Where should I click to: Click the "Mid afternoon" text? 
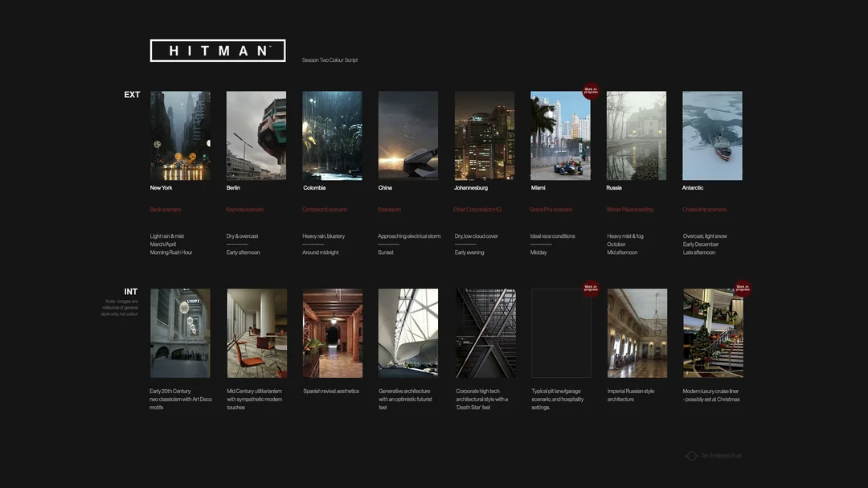pyautogui.click(x=622, y=252)
